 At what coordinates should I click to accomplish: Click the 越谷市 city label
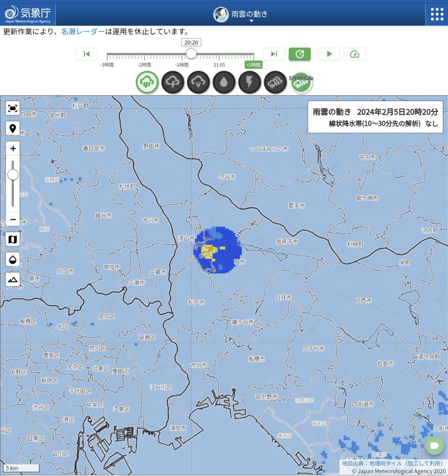pos(103,215)
